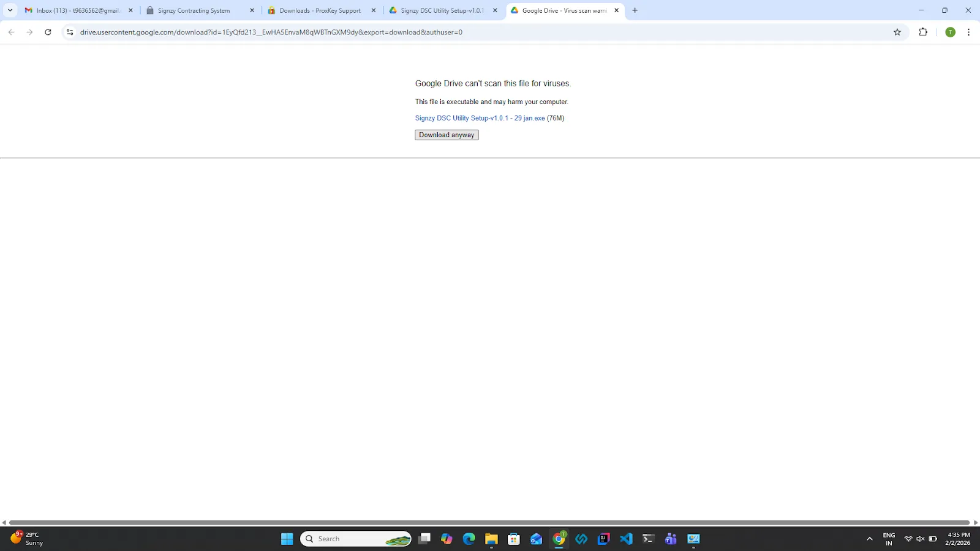Viewport: 980px width, 551px height.
Task: Open IntelliJ IDEA from taskbar
Action: pos(603,539)
